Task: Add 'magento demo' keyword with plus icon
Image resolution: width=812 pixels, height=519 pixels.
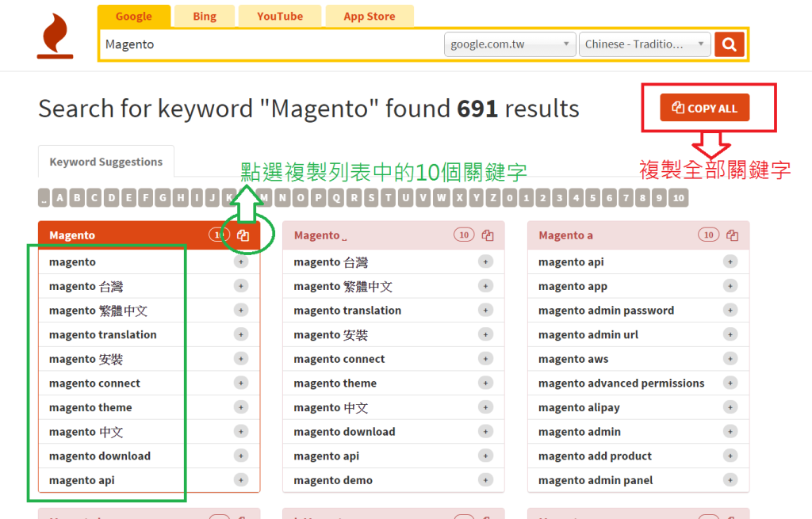Action: [485, 480]
